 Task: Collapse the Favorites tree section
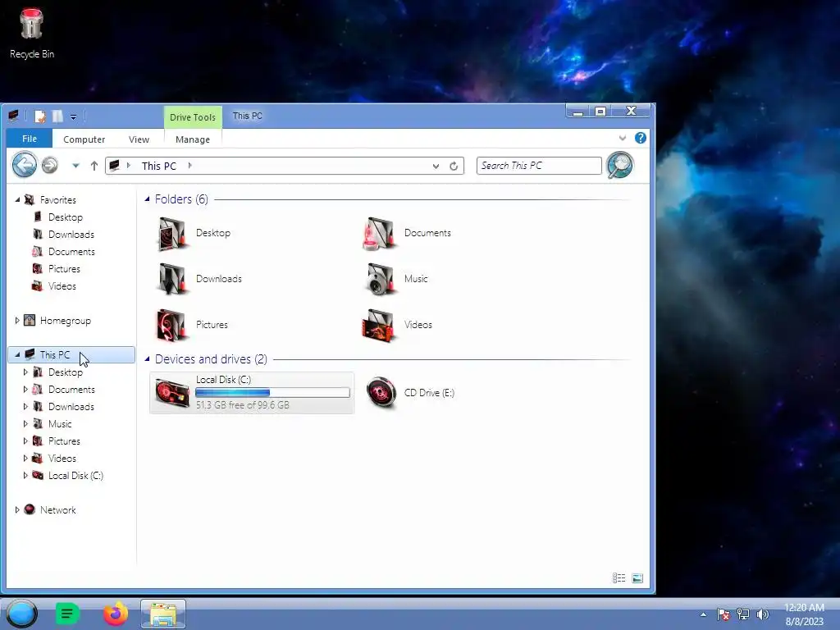click(17, 199)
